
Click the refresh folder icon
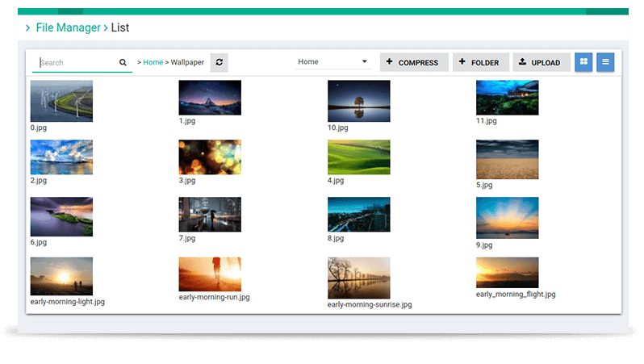pyautogui.click(x=220, y=62)
